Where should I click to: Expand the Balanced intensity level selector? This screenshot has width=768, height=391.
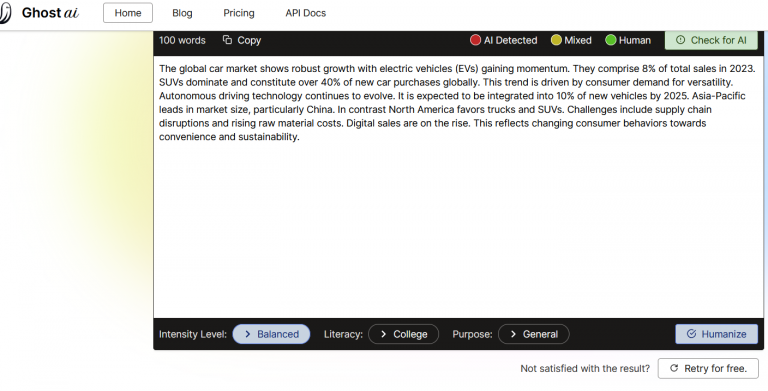pos(271,334)
